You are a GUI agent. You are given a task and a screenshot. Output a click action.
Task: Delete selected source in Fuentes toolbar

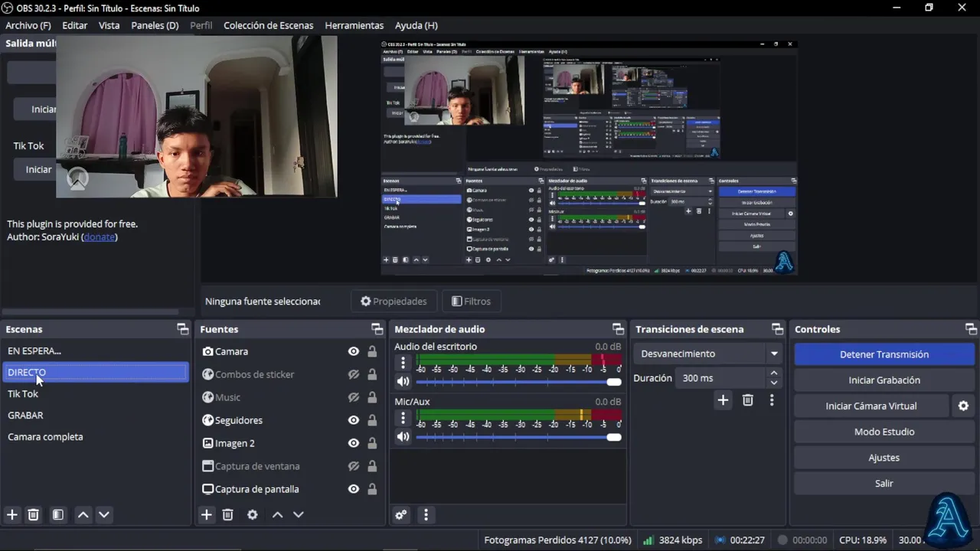click(228, 515)
